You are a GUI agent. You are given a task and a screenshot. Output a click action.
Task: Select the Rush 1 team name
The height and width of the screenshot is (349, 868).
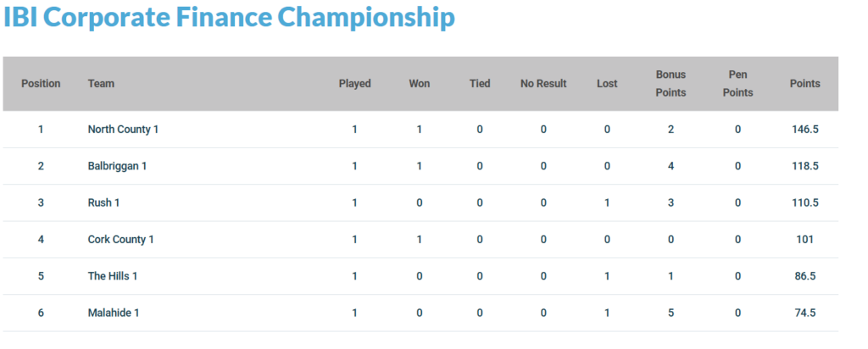[x=105, y=202]
